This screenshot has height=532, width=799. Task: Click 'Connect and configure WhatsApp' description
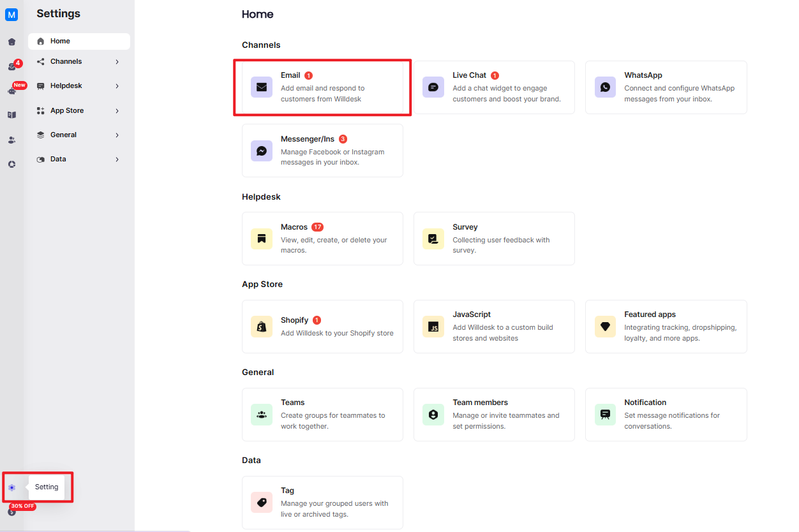680,94
